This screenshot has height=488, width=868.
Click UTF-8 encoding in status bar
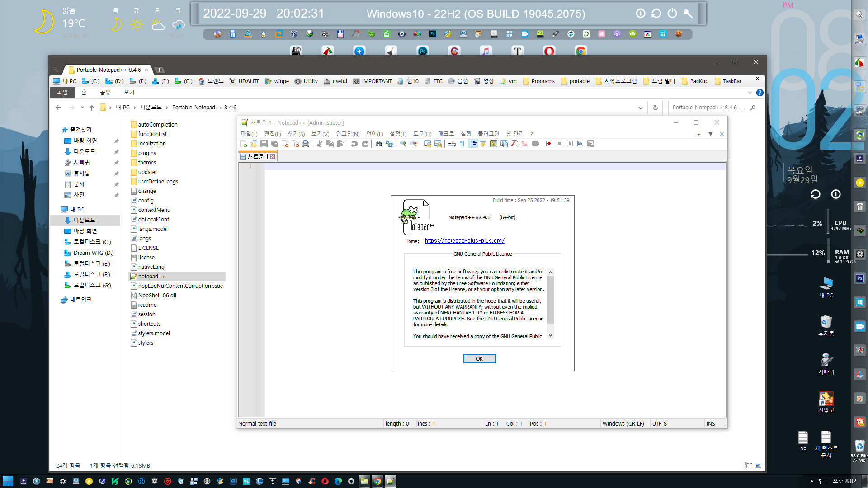[x=660, y=424]
